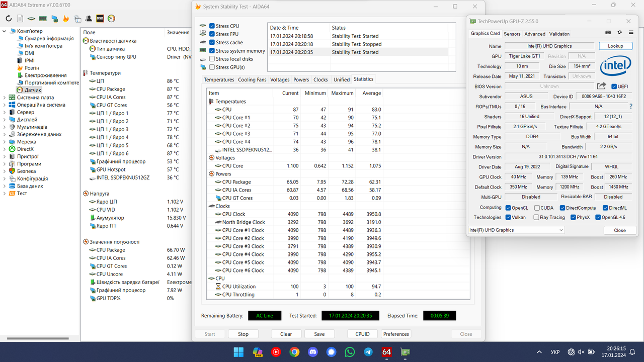Open Preferences in the stability test window
The width and height of the screenshot is (644, 362).
point(396,334)
